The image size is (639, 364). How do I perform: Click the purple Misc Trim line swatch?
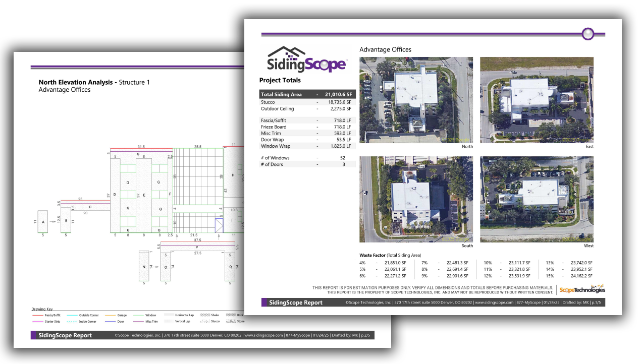[x=138, y=321]
